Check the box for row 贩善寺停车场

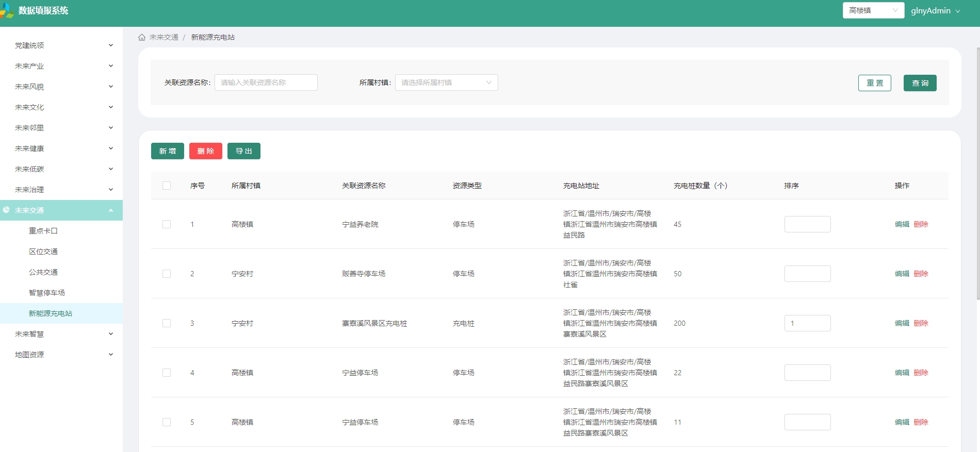coord(167,274)
